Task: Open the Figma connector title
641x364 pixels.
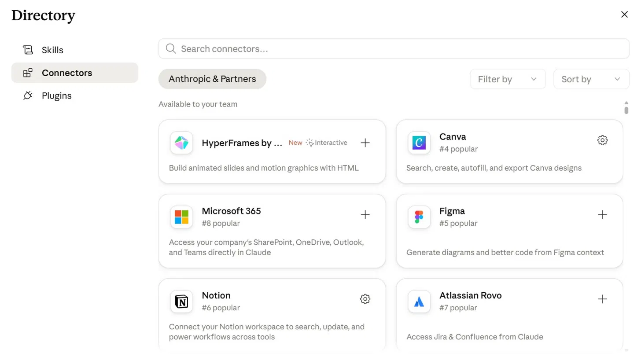Action: click(x=452, y=211)
